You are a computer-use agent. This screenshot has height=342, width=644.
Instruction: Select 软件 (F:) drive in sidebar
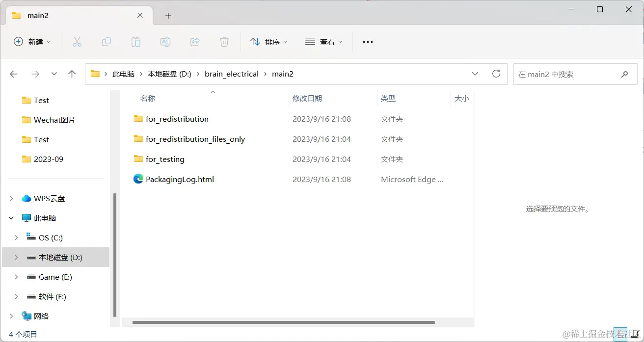click(x=53, y=296)
